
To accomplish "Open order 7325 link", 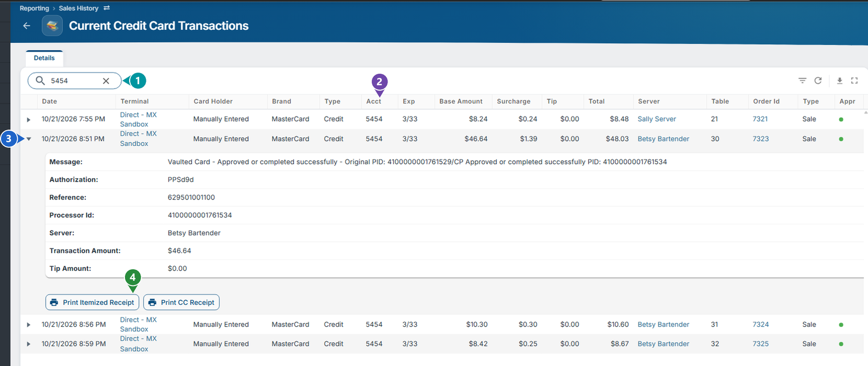I will click(x=761, y=344).
